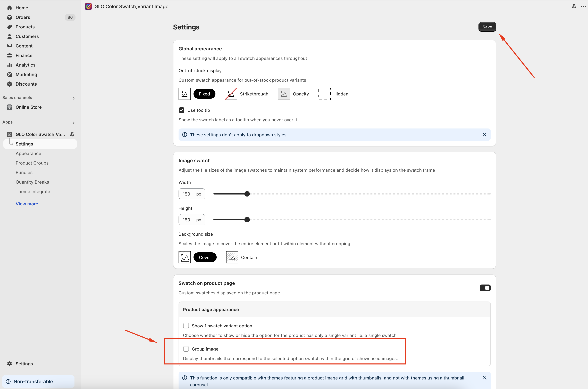
Task: Open the Marketing page
Action: click(26, 74)
